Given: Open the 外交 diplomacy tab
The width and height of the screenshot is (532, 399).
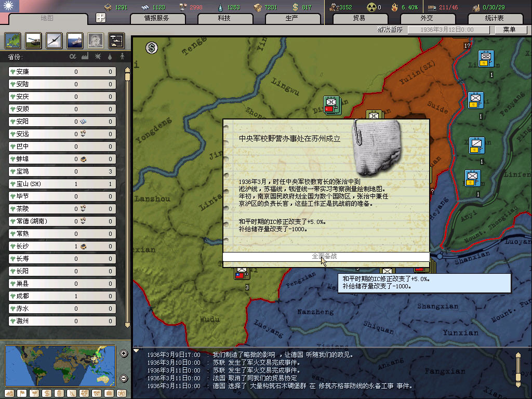Looking at the screenshot, I should (x=427, y=18).
